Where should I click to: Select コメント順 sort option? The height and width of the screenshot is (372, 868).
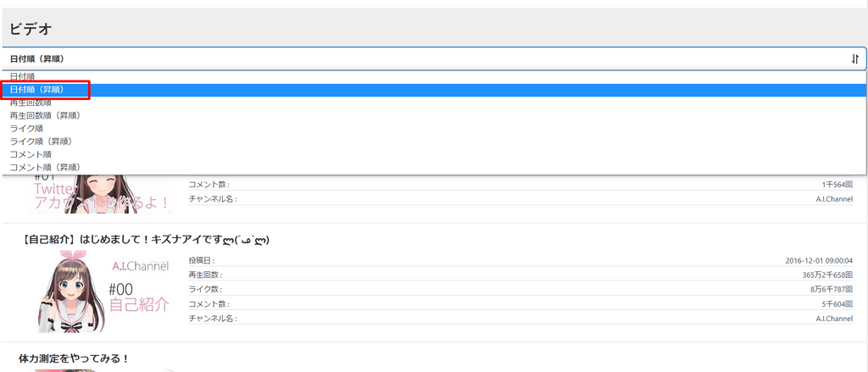click(31, 154)
